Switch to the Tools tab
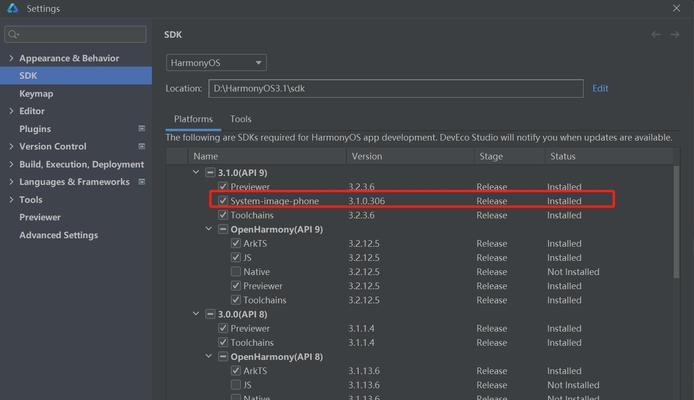The image size is (694, 400). point(240,119)
